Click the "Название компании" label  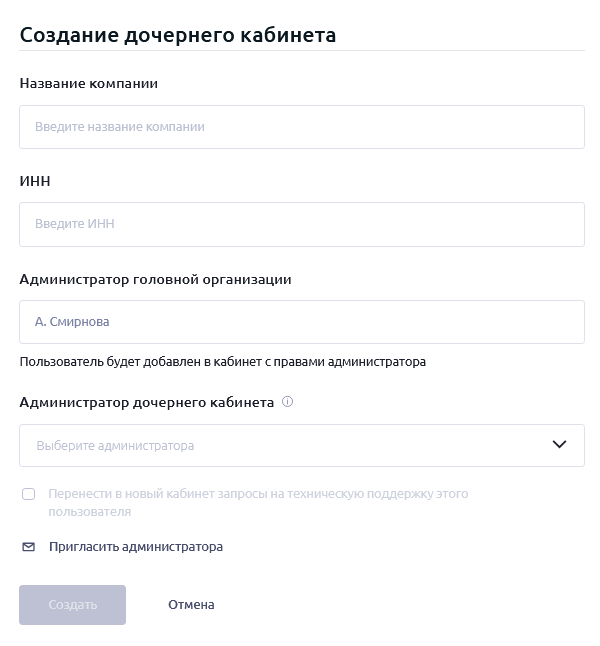tap(89, 84)
